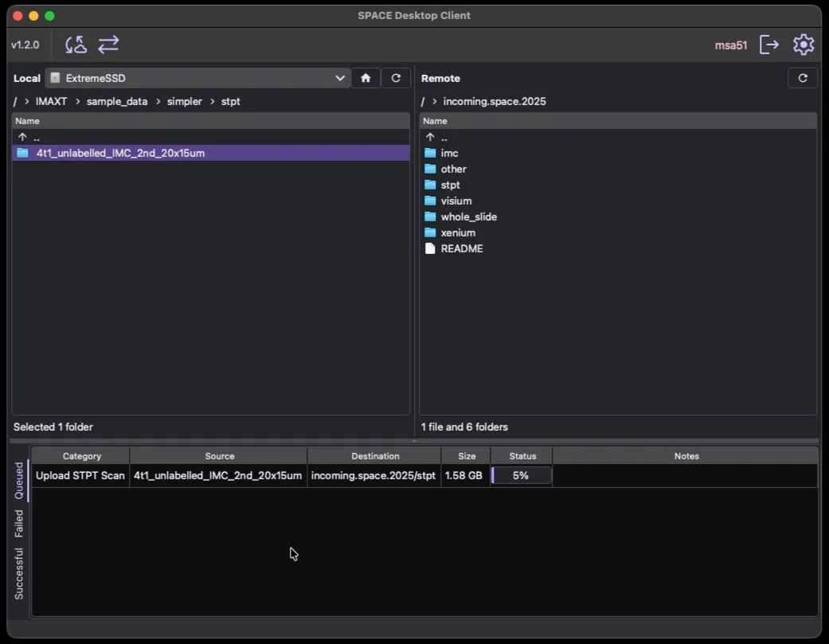Screen dimensions: 829x644
Task: Open the transfers view with the two-arrows icon
Action: (x=108, y=45)
